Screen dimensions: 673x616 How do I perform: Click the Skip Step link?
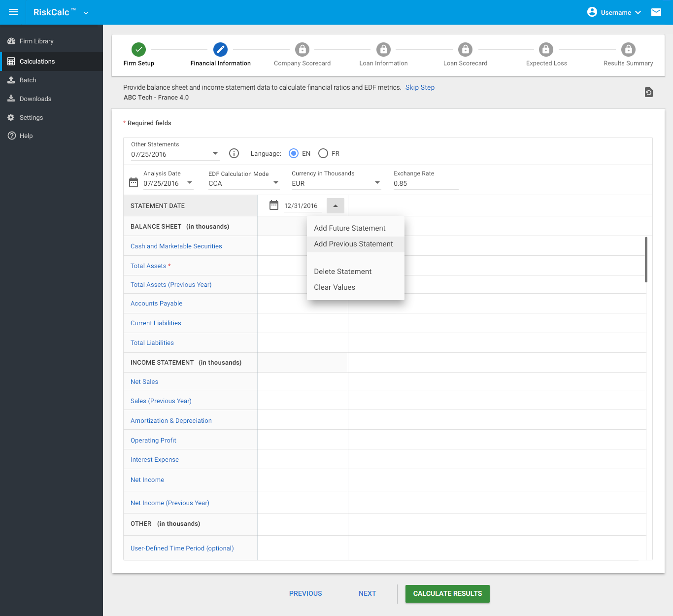point(420,87)
